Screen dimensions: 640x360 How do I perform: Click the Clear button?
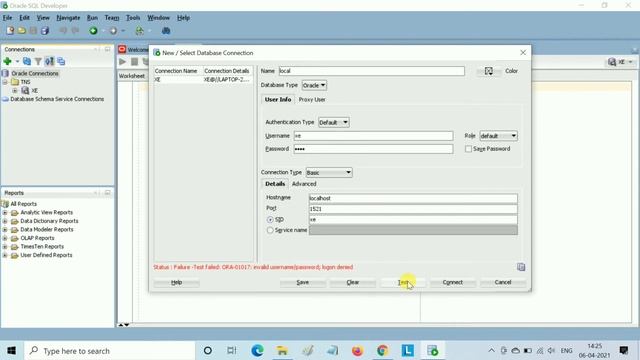point(353,282)
